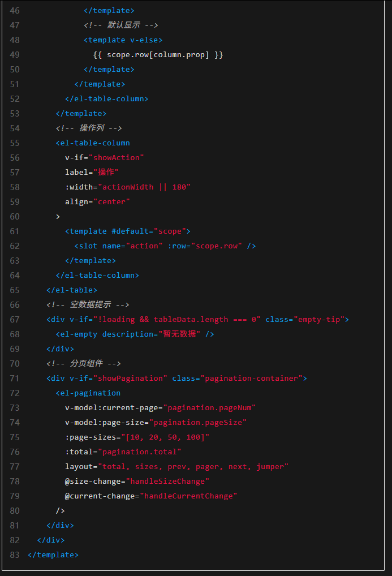
Task: Click the slot name="action" tag
Action: tap(165, 246)
